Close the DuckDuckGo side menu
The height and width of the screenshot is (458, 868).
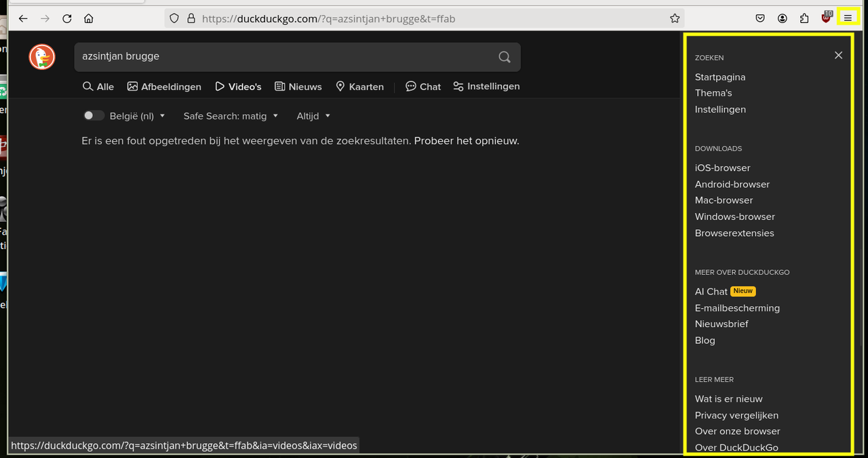point(839,55)
